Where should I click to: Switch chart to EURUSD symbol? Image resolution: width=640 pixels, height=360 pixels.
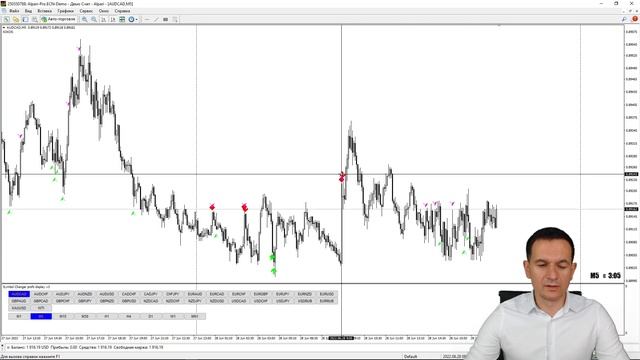pyautogui.click(x=327, y=294)
